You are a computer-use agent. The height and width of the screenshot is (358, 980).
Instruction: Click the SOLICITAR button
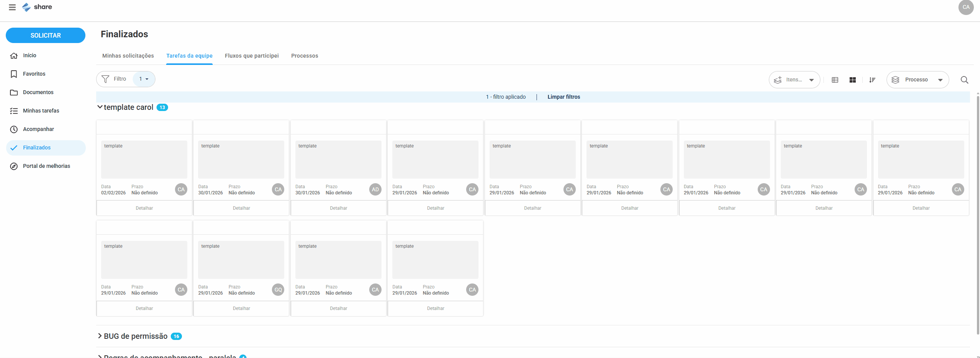[x=45, y=35]
